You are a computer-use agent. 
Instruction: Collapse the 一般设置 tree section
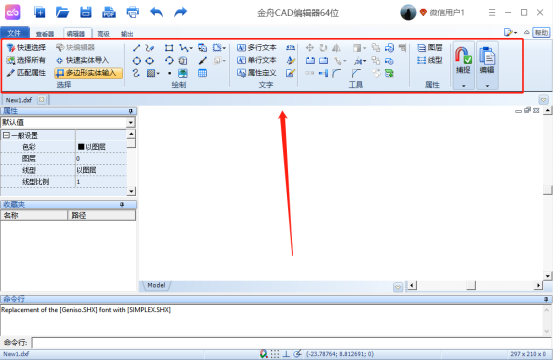6,135
